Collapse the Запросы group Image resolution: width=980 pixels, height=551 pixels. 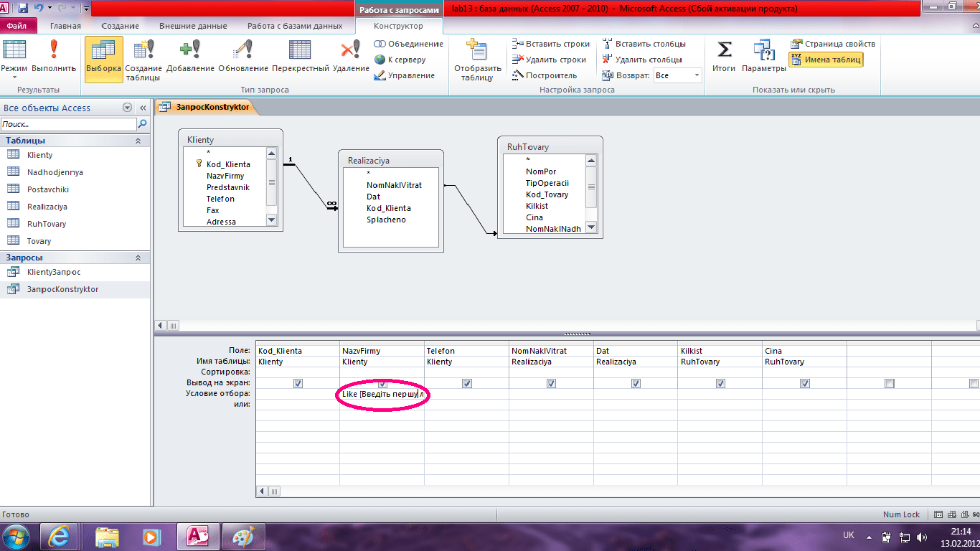[x=138, y=258]
